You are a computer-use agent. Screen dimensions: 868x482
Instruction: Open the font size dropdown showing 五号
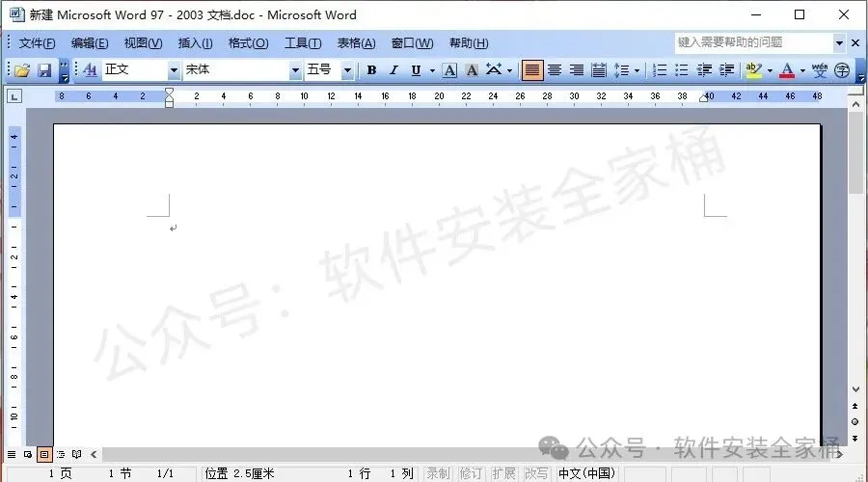point(347,70)
